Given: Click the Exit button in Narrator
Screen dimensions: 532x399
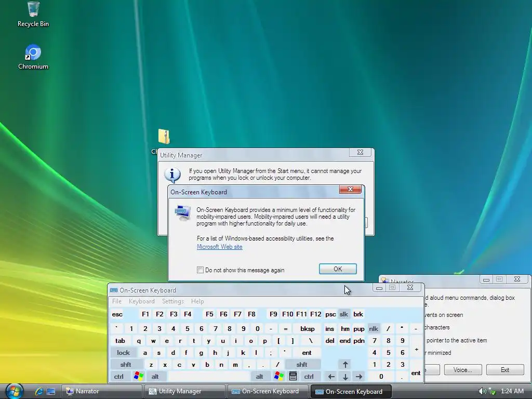Looking at the screenshot, I should pyautogui.click(x=505, y=369).
